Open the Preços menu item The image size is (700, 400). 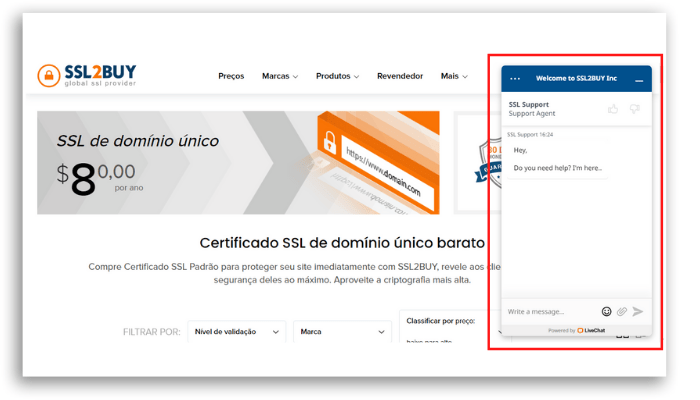(231, 76)
